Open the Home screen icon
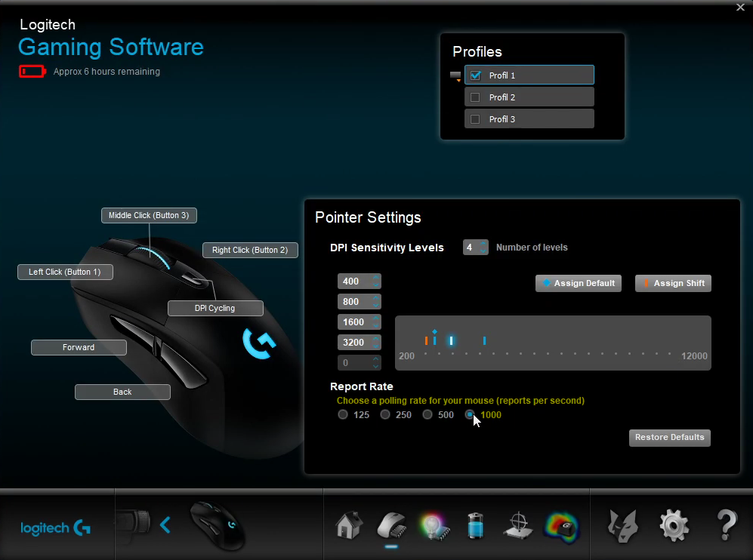The width and height of the screenshot is (753, 560). point(349,525)
